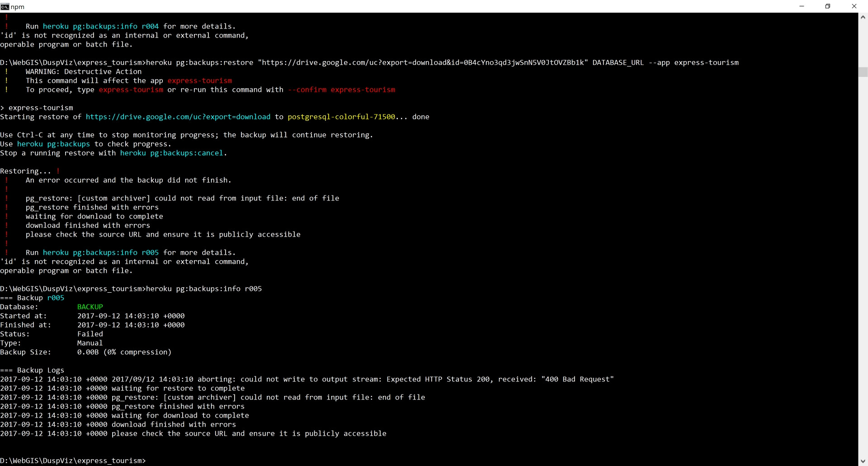Click the 'Use Ctrl-C at any time' line
Viewport: 868px width, 466px height.
point(187,135)
